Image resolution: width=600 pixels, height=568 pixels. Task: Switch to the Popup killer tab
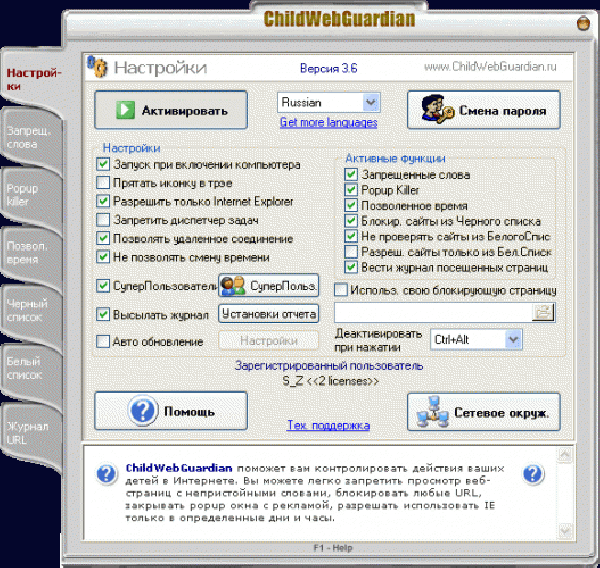click(x=31, y=195)
